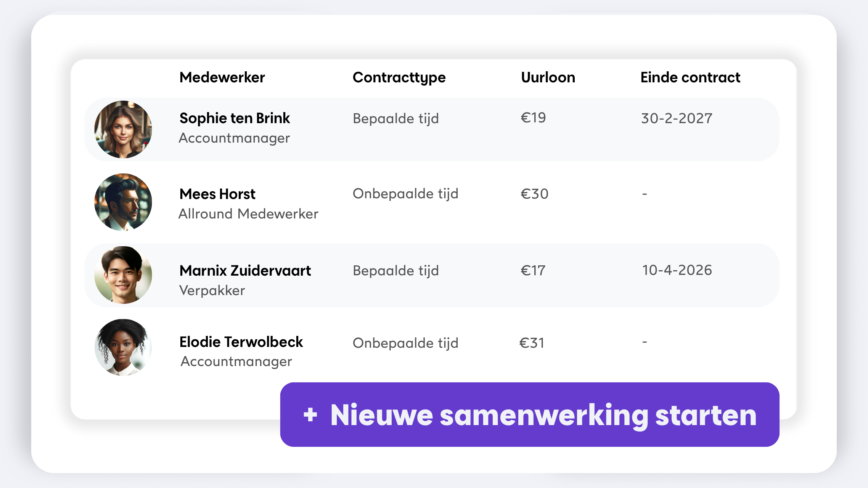Image resolution: width=868 pixels, height=488 pixels.
Task: Click Marnix Zuidervaart's profile photo
Action: point(123,275)
